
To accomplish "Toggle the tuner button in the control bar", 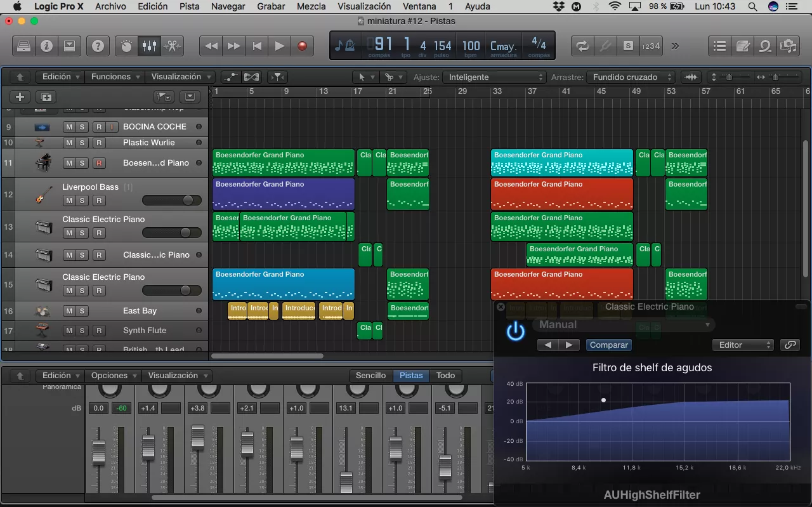I will (605, 46).
